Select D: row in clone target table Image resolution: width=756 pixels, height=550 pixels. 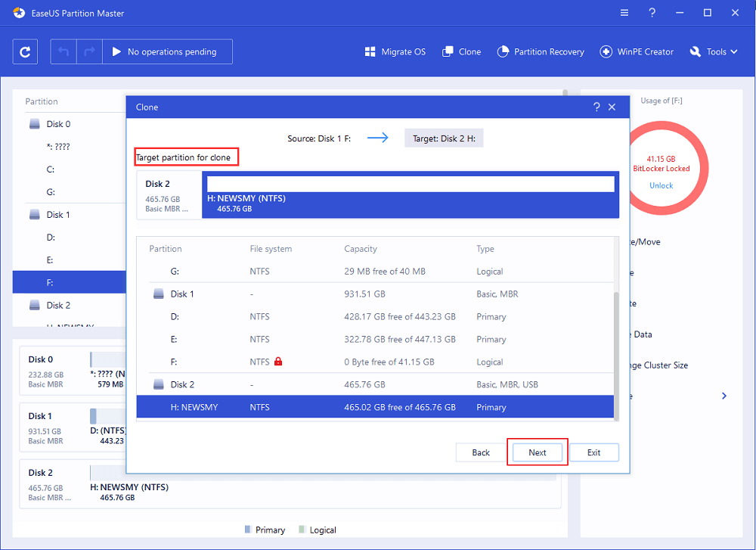pos(375,316)
